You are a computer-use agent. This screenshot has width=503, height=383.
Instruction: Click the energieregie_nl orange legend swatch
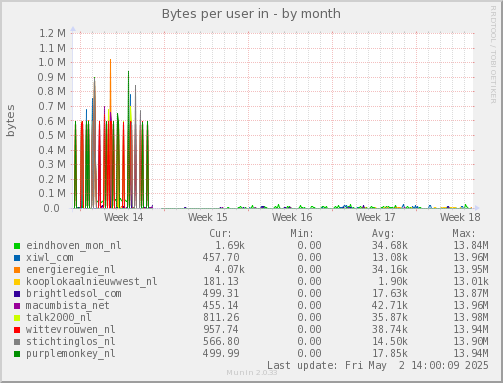17,270
